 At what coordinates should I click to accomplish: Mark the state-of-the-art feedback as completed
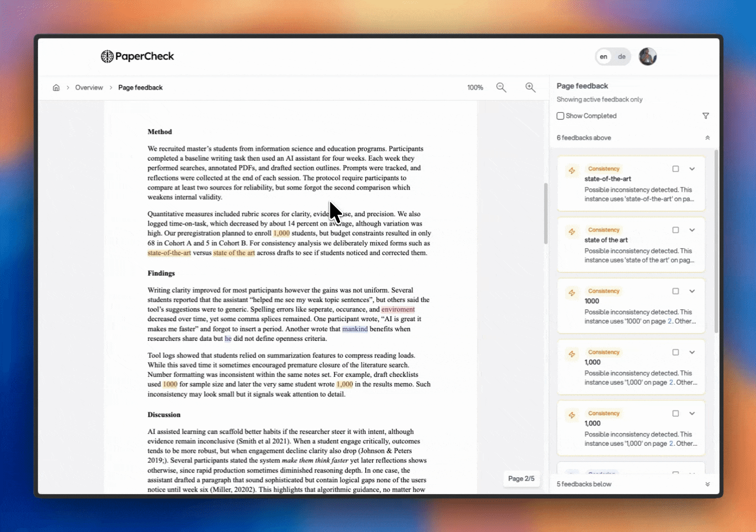point(676,169)
